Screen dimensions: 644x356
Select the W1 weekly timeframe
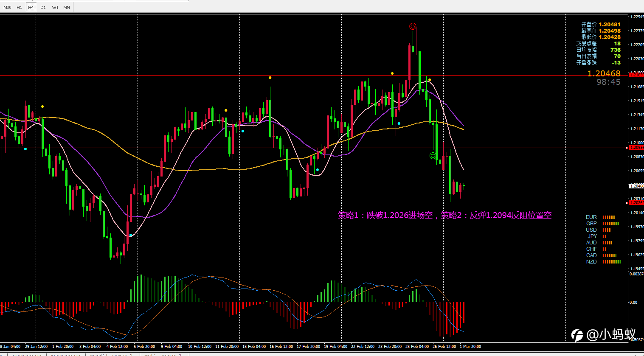(x=55, y=7)
